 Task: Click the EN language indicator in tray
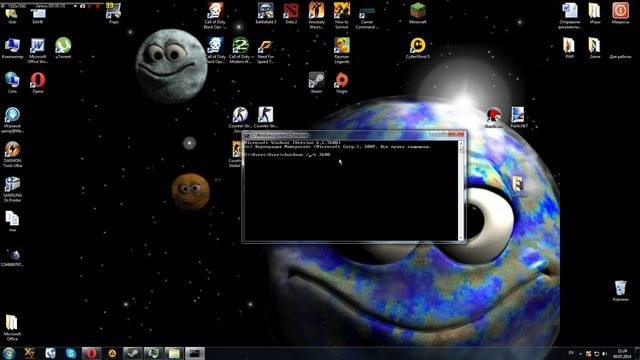[x=571, y=353]
